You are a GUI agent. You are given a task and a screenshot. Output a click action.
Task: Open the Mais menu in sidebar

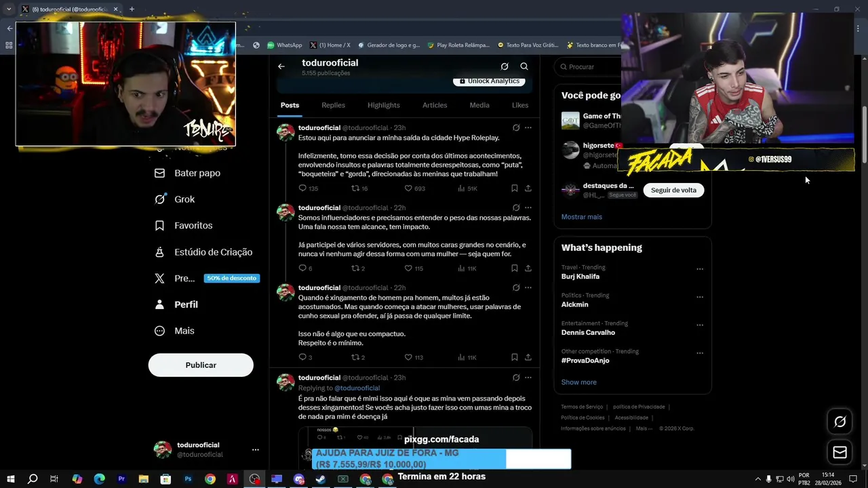point(174,331)
